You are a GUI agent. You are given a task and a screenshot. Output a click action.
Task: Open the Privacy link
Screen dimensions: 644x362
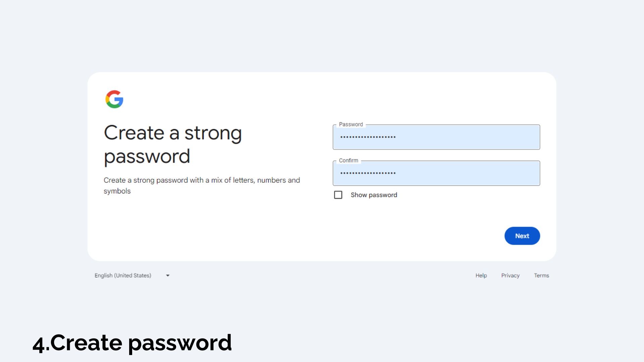coord(510,275)
